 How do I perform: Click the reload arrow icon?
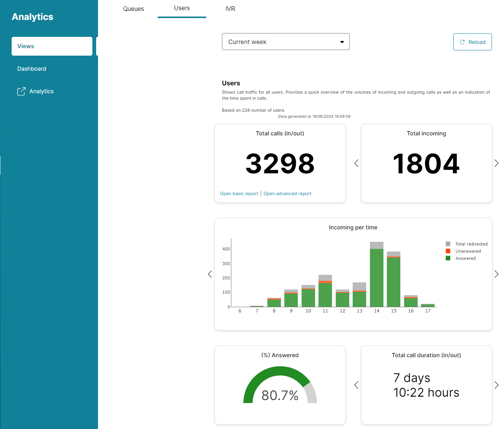(x=462, y=42)
